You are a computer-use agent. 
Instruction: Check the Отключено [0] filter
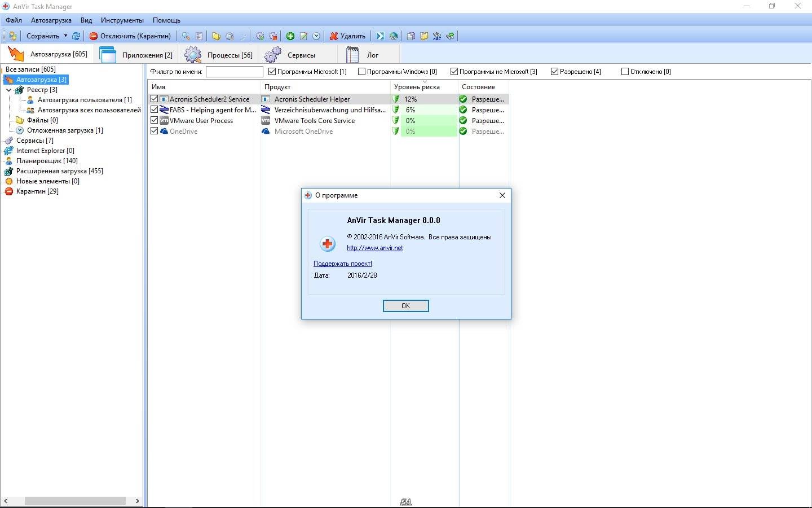[x=625, y=72]
